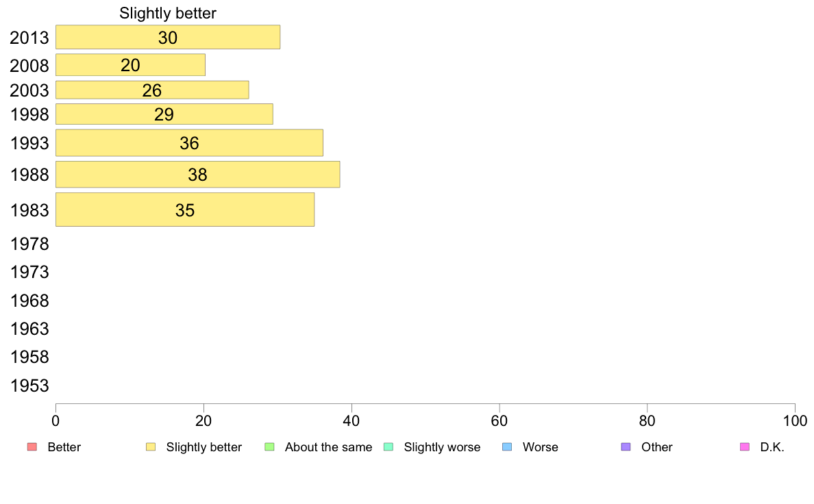Image resolution: width=814 pixels, height=504 pixels.
Task: Click the 100 tick on the axis
Action: (794, 419)
